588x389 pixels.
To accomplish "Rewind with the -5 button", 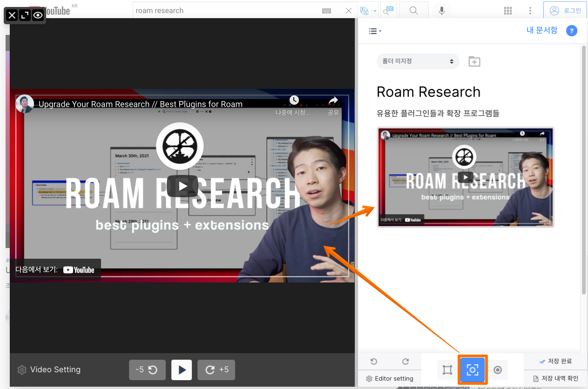I will click(147, 370).
